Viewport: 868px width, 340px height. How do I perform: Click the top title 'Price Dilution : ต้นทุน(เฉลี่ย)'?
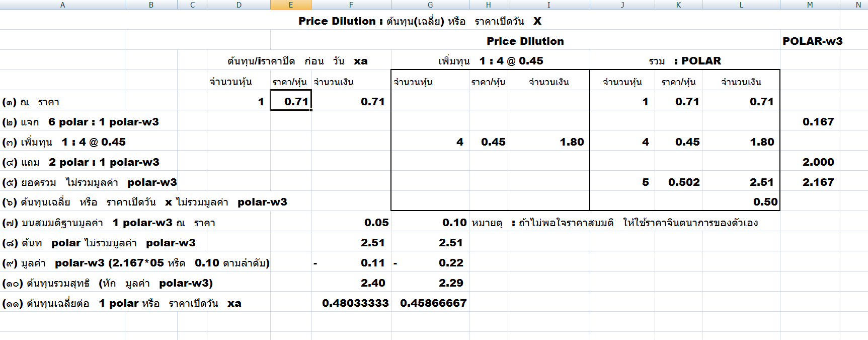point(371,21)
